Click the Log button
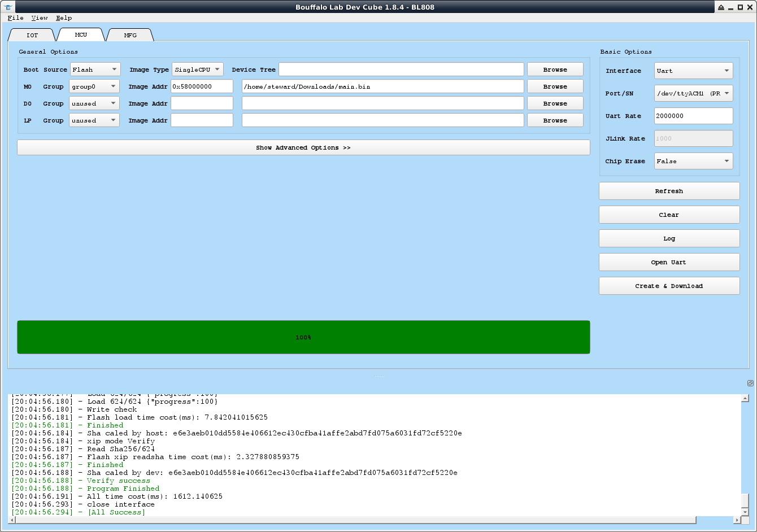 [669, 238]
